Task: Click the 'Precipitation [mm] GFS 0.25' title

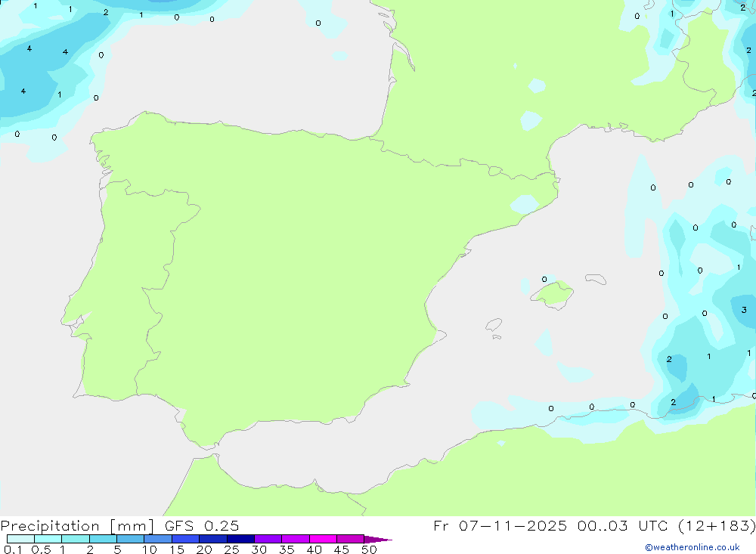Action: (119, 525)
